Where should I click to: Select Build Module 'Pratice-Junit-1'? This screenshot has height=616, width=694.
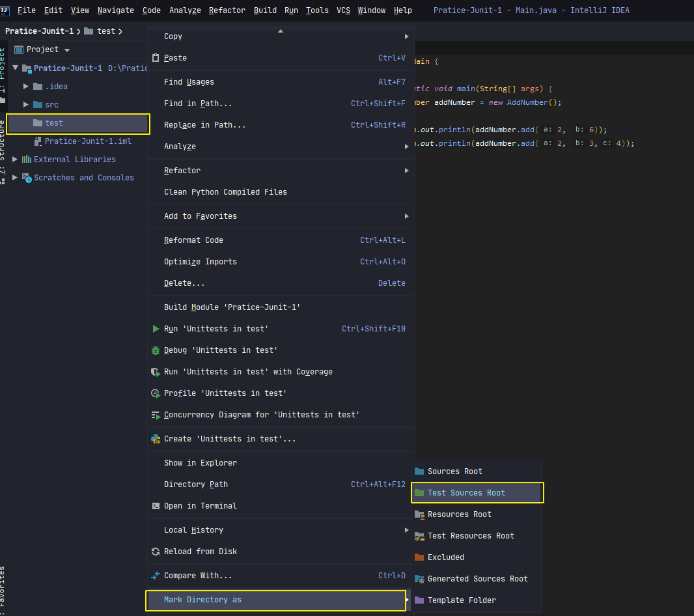click(x=281, y=307)
